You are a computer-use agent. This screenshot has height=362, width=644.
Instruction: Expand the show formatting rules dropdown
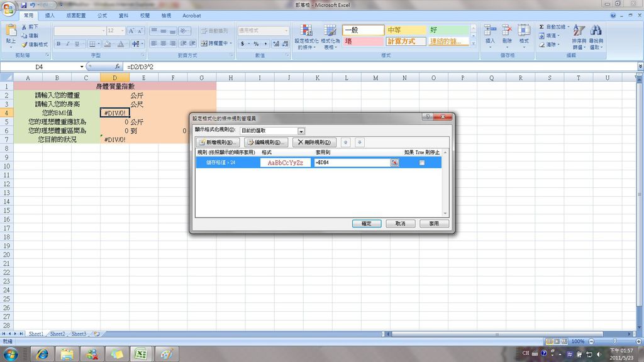301,131
